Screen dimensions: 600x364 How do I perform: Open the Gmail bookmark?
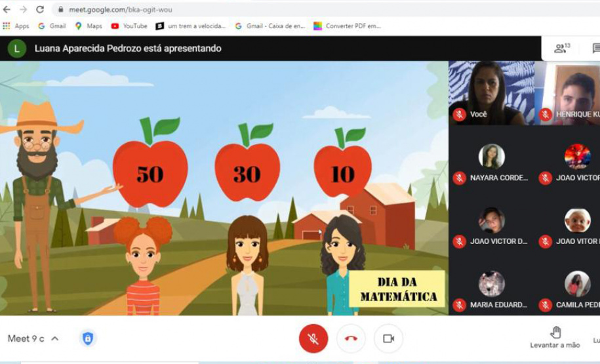click(x=52, y=26)
